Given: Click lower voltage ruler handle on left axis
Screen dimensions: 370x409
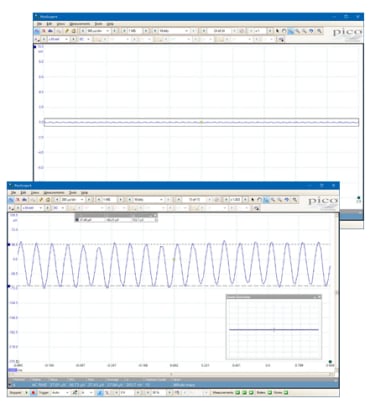Looking at the screenshot, I should 9,286.
